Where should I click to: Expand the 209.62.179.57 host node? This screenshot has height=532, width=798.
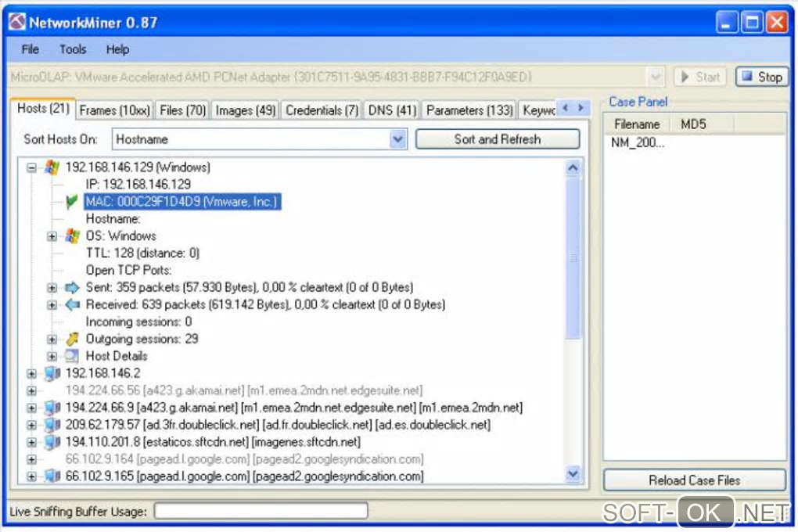click(x=31, y=425)
